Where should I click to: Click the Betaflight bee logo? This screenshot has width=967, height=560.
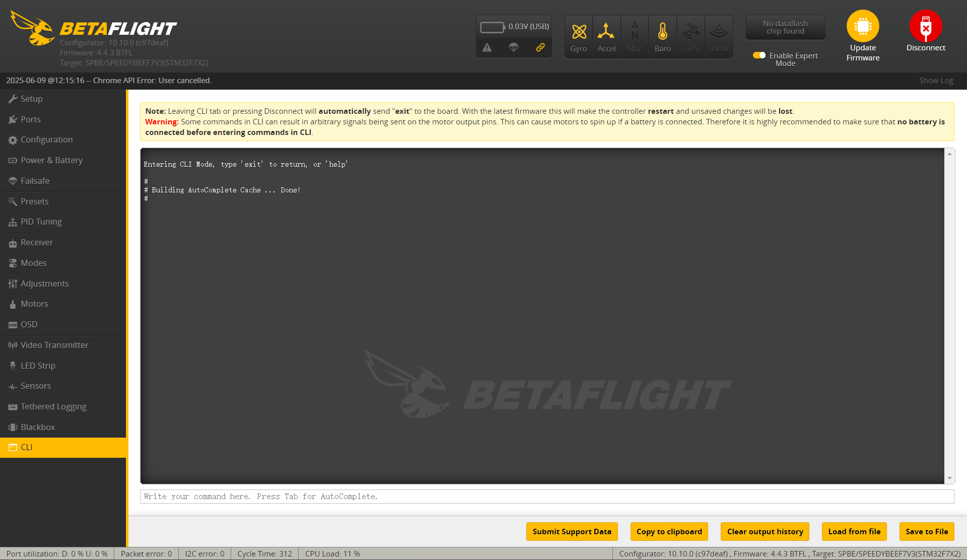point(32,28)
